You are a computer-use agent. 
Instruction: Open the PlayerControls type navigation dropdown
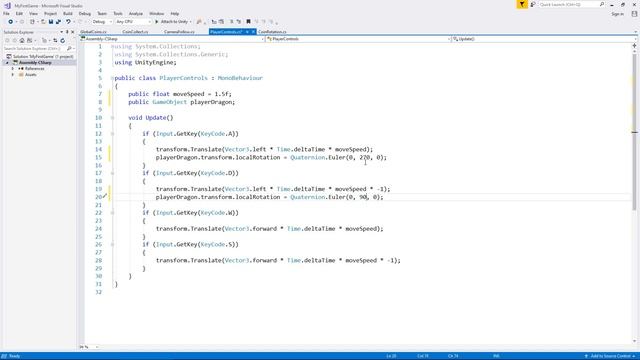[x=358, y=39]
